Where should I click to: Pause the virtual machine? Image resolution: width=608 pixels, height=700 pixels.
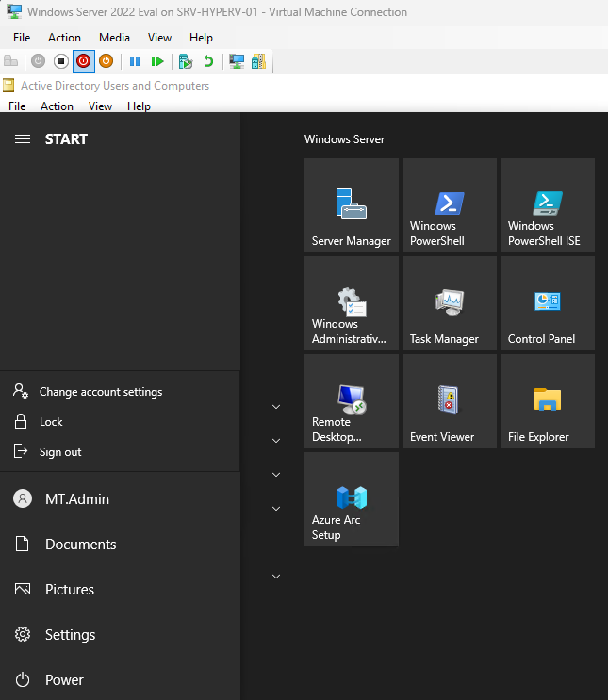coord(135,61)
